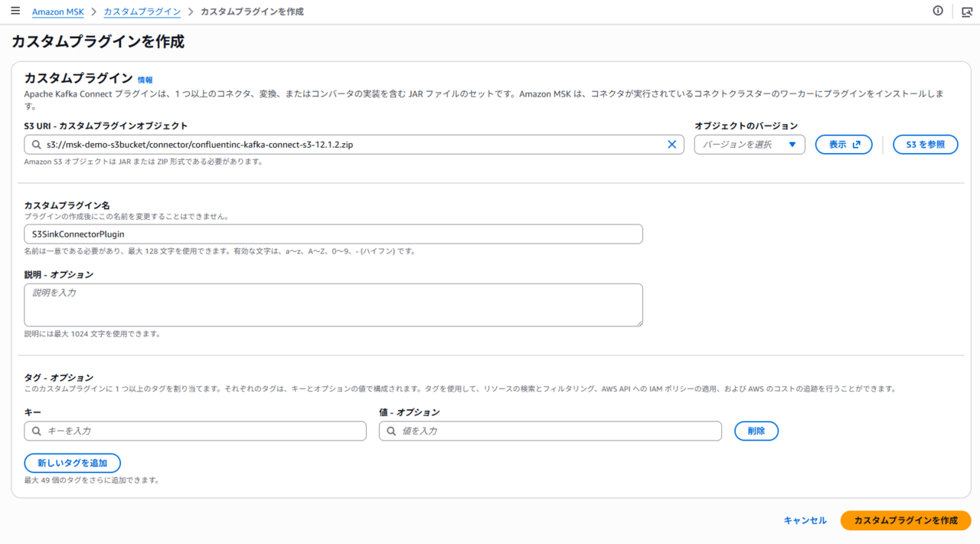The width and height of the screenshot is (980, 544).
Task: Click the 表示 button with external link
Action: point(844,144)
